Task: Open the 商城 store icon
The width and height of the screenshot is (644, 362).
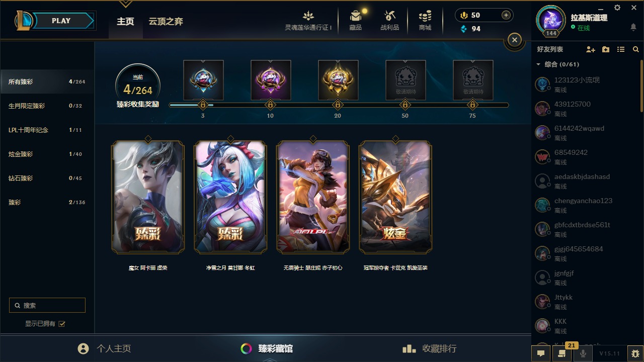Action: pyautogui.click(x=425, y=20)
